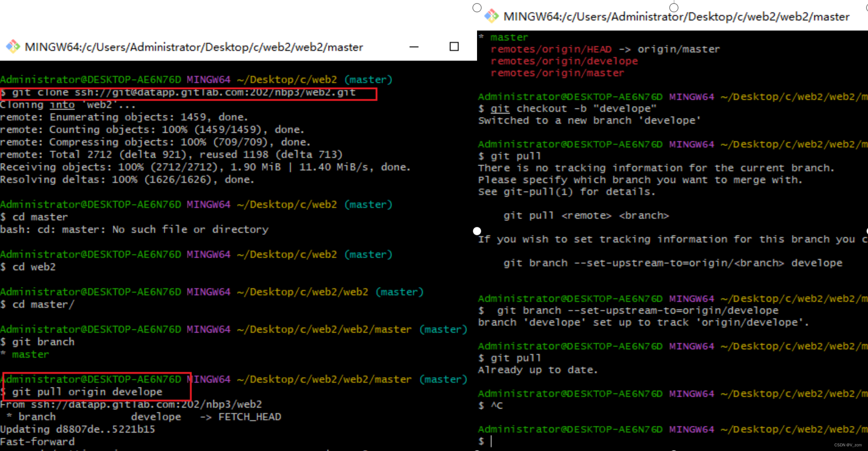868x451 pixels.
Task: Click the ^C line in right terminal
Action: 496,405
